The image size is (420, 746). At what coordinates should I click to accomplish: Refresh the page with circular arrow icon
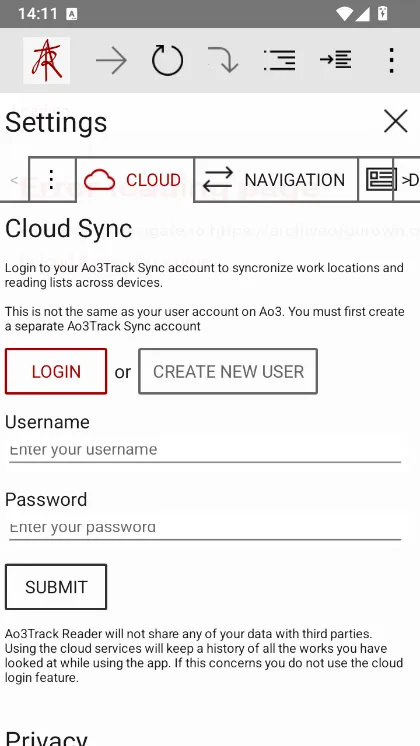(167, 60)
